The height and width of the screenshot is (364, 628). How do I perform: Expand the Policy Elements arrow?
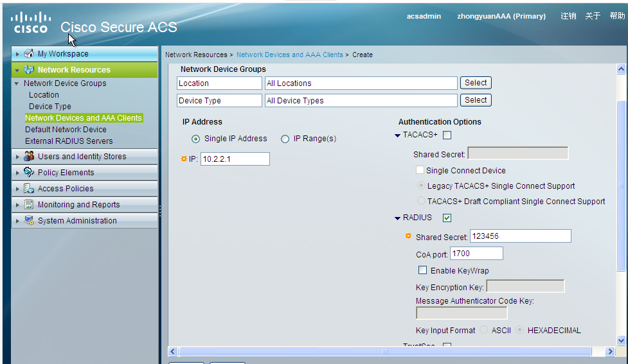click(17, 173)
